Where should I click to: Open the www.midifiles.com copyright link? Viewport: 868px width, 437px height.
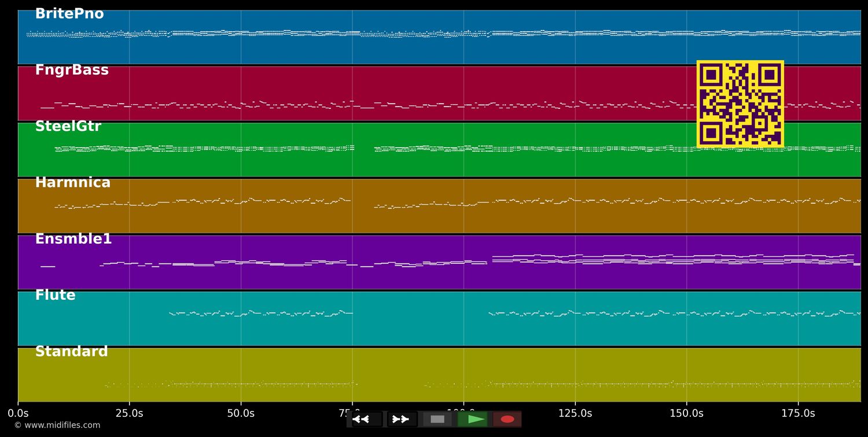pos(57,425)
